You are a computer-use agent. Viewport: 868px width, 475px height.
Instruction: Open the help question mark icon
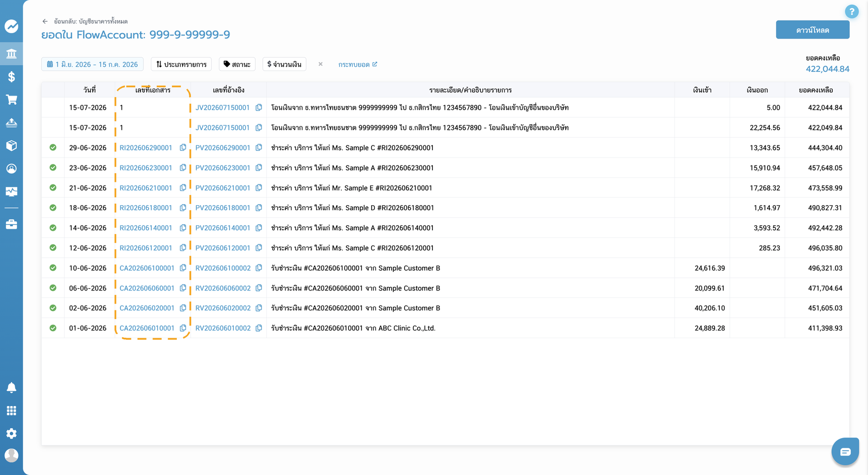click(852, 11)
